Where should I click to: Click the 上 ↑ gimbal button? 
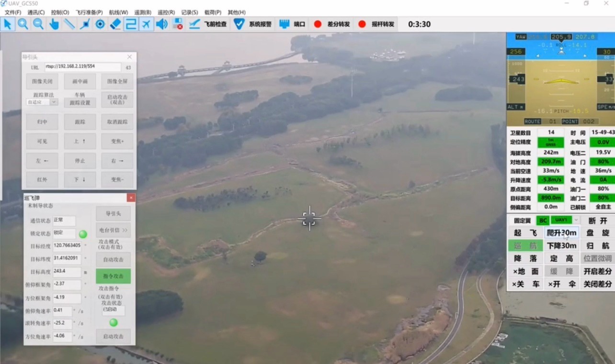pyautogui.click(x=80, y=141)
